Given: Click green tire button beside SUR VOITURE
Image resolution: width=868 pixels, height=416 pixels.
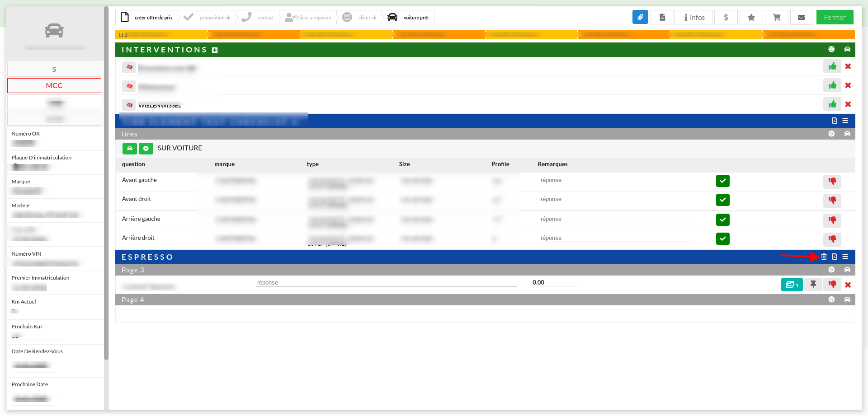Looking at the screenshot, I should coord(146,148).
